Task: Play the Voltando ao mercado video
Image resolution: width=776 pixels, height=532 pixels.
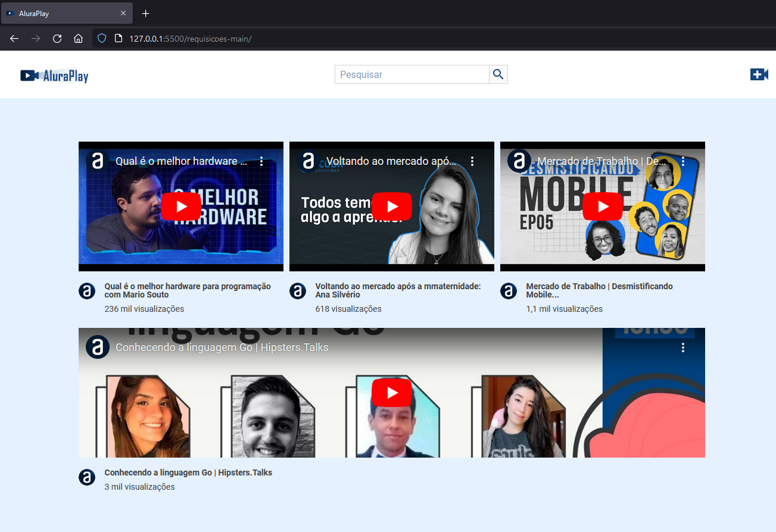Action: (392, 206)
